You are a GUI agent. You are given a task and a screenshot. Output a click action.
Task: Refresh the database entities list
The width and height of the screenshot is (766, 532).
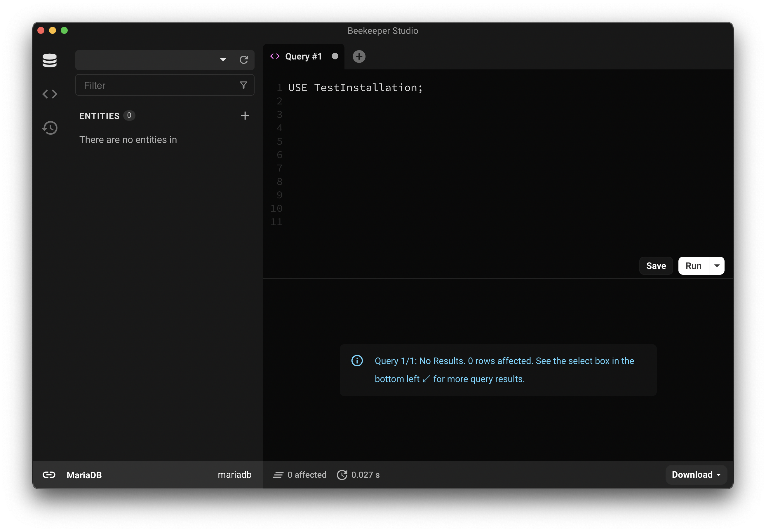tap(244, 60)
